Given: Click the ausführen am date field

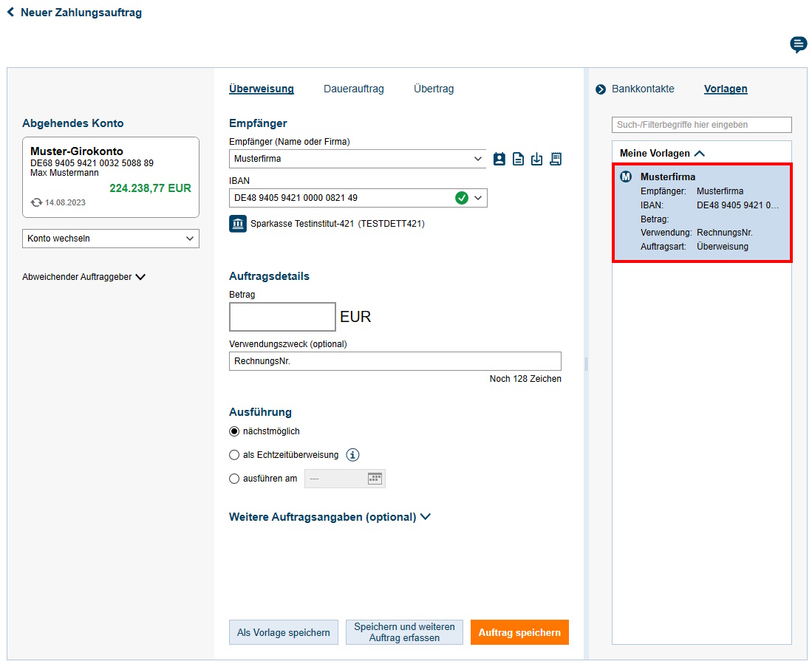Looking at the screenshot, I should 345,479.
